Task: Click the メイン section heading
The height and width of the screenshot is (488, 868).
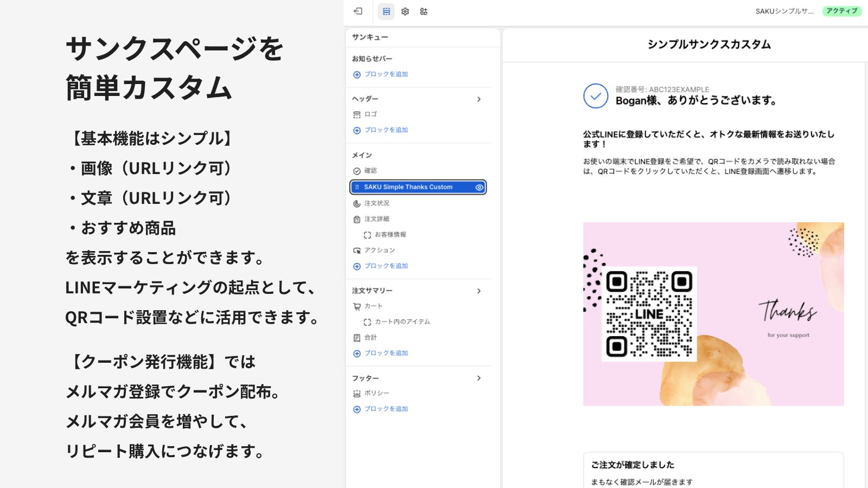Action: 362,156
